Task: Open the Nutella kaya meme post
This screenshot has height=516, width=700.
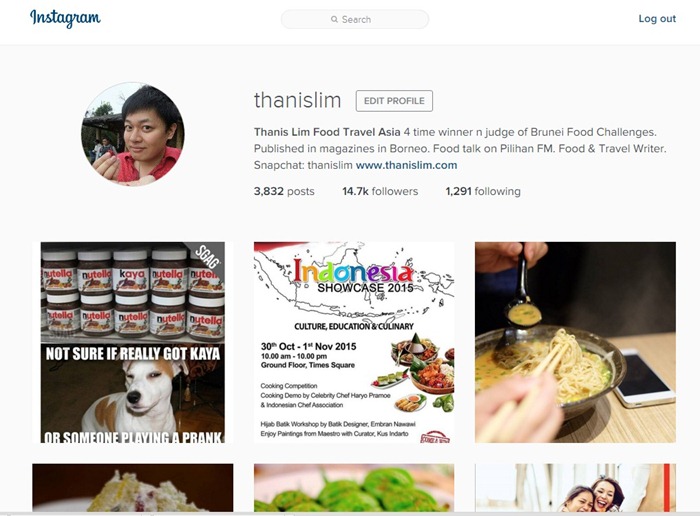Action: point(133,342)
